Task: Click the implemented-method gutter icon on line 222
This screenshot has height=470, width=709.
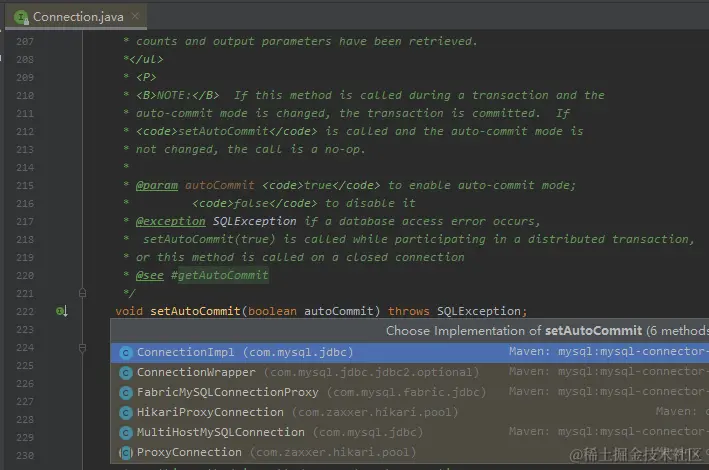Action: tap(61, 311)
